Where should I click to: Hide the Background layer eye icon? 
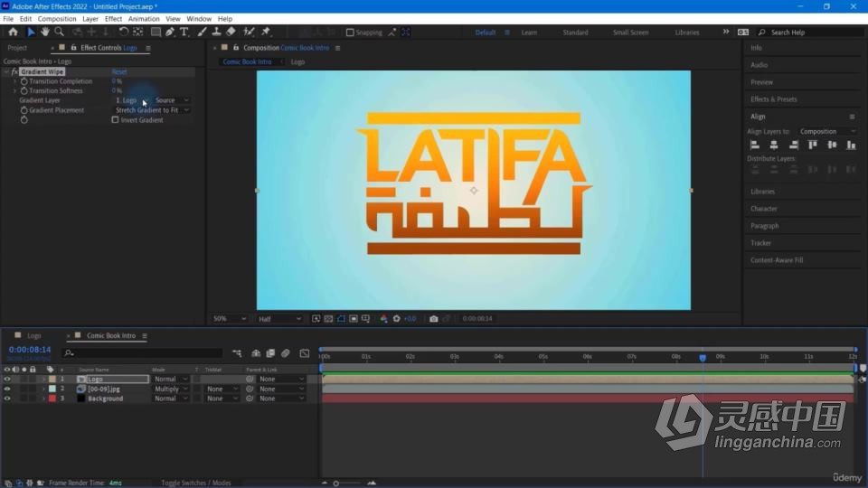7,399
